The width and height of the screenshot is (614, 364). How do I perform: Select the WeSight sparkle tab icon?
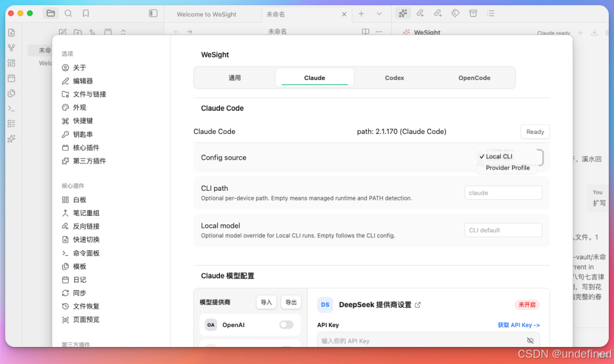pos(403,13)
